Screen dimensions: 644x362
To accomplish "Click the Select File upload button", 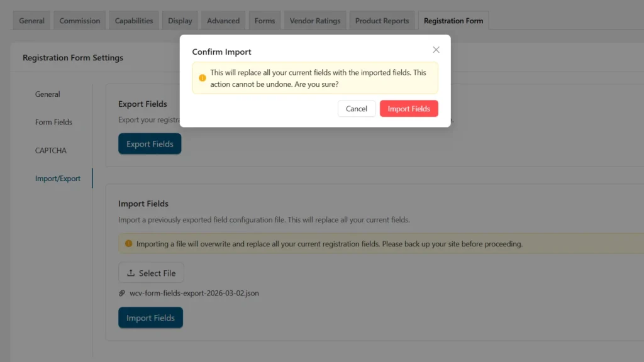I will pyautogui.click(x=151, y=273).
